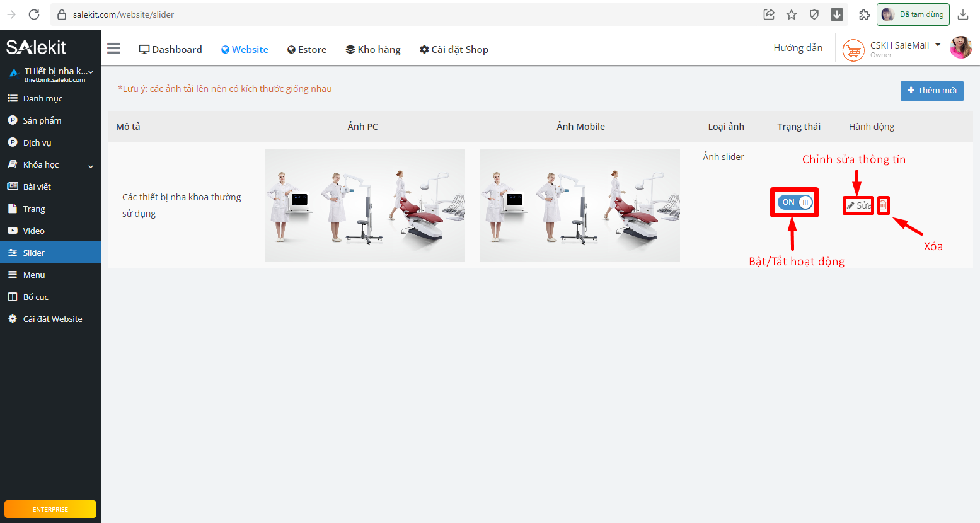Screen dimensions: 980x523
Task: Click the download-arrow extension icon
Action: (x=837, y=14)
